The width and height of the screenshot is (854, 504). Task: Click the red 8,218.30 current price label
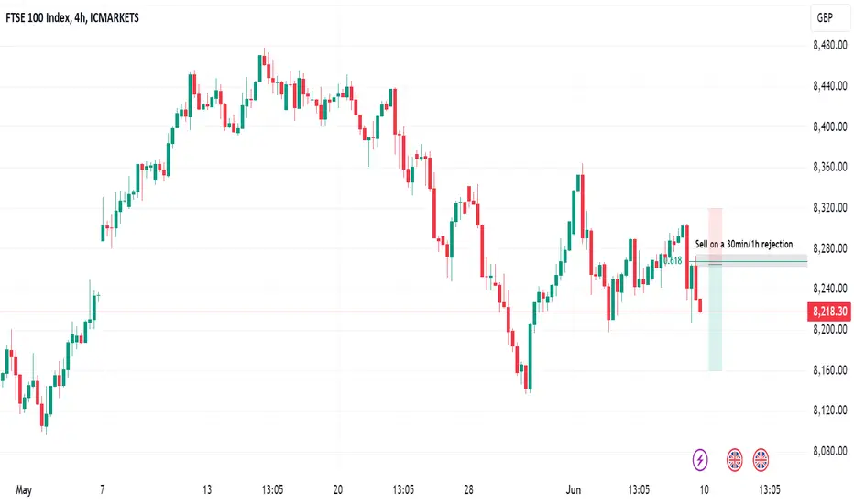[829, 312]
